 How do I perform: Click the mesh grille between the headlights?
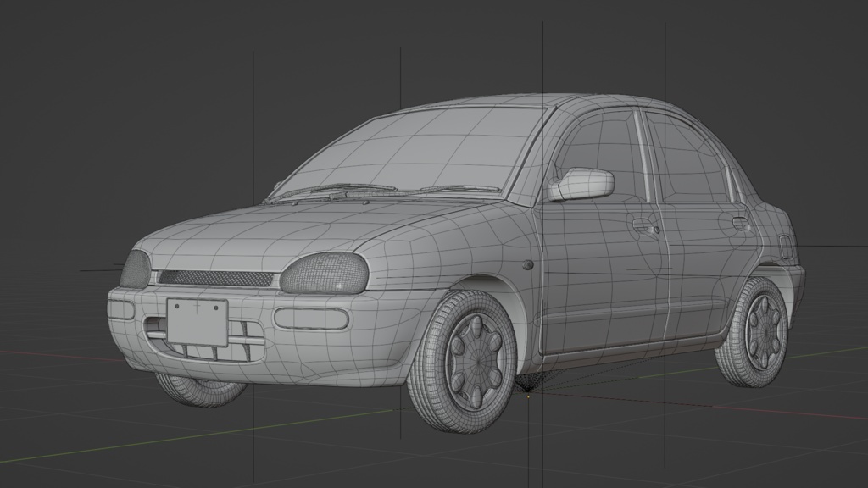(x=215, y=278)
